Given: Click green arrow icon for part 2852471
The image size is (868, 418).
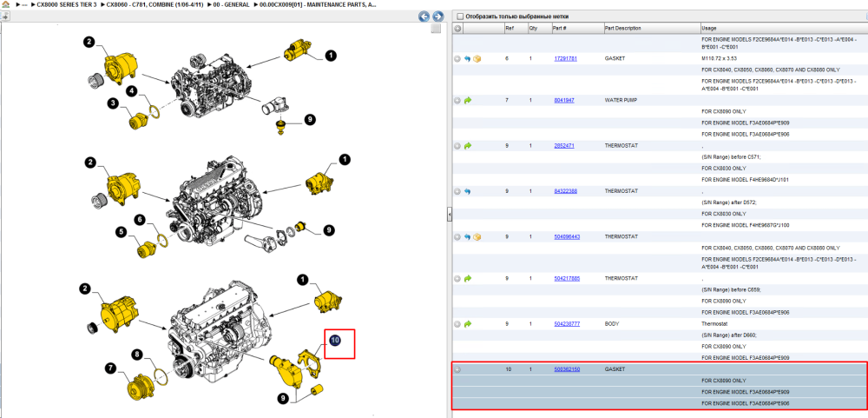Looking at the screenshot, I should [x=467, y=146].
